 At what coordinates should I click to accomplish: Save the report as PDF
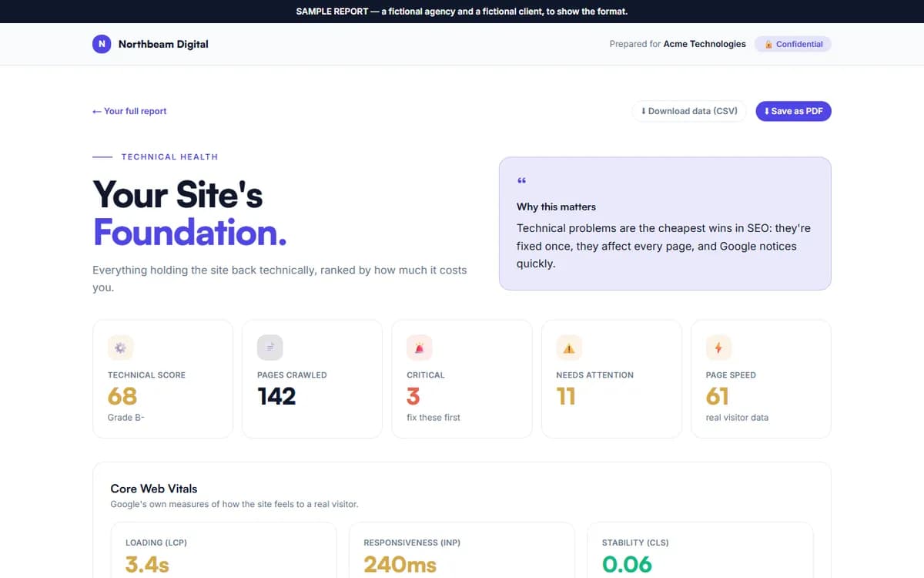(793, 111)
